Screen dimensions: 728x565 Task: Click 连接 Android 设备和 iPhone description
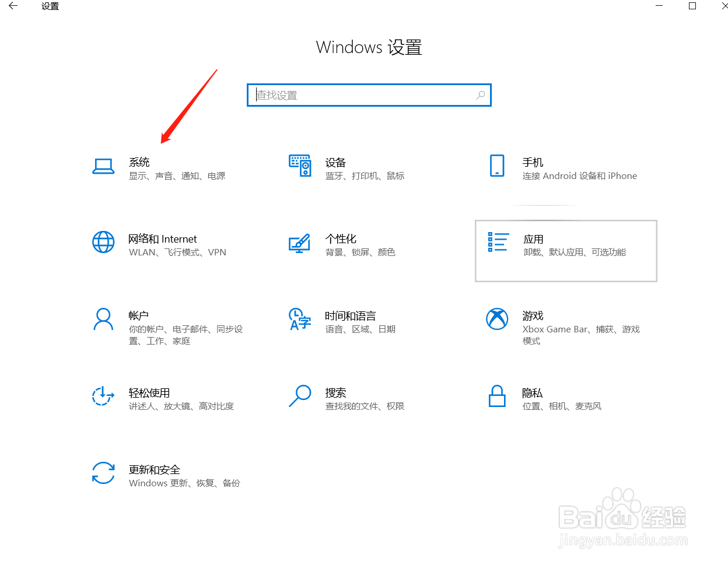pos(580,176)
